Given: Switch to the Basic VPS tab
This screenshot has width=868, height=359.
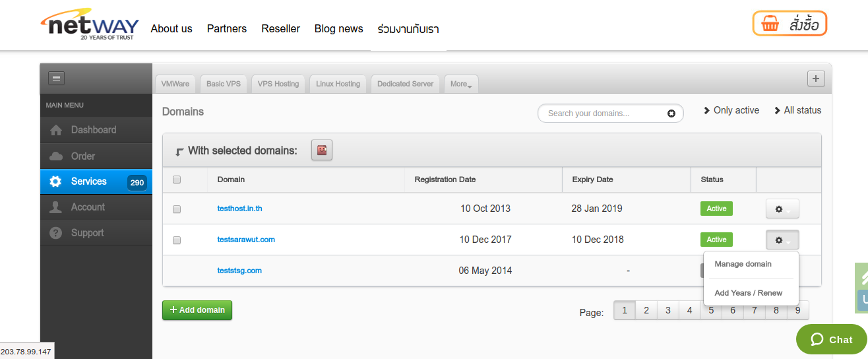Looking at the screenshot, I should click(224, 84).
